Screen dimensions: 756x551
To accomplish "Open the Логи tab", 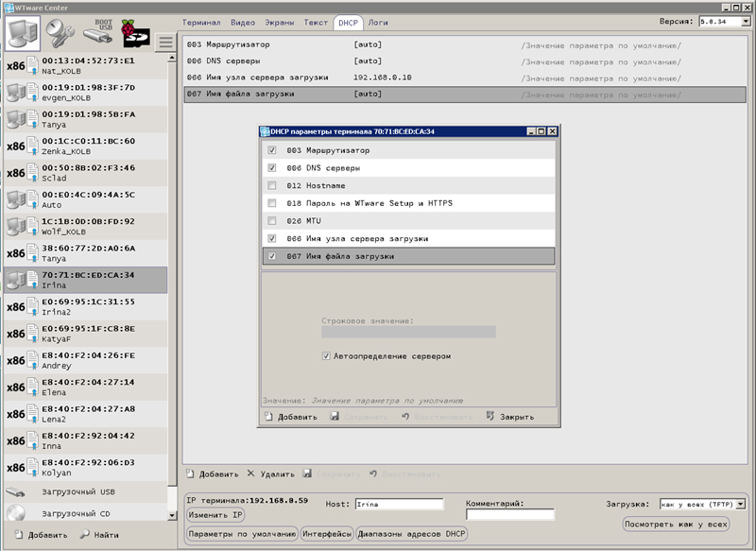I will point(378,22).
